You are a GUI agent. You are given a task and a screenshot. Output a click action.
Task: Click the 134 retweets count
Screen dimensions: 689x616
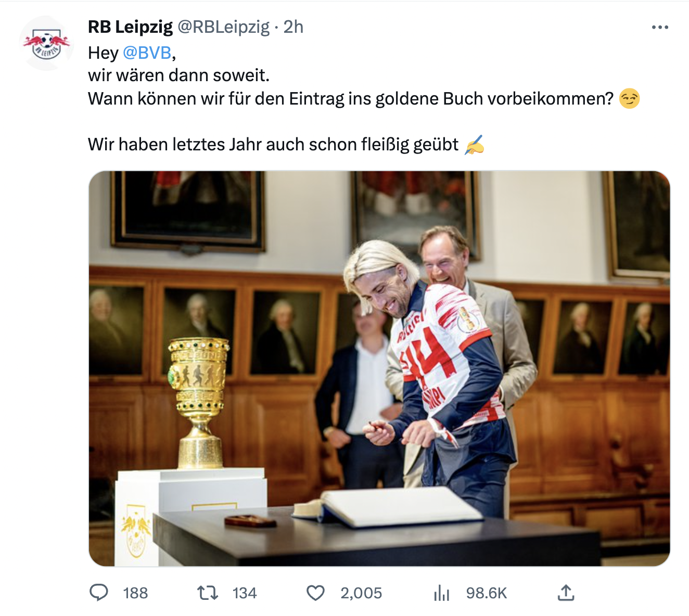tap(245, 593)
